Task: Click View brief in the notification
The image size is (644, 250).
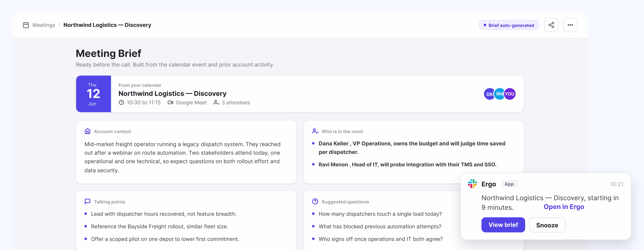Action: [x=503, y=225]
